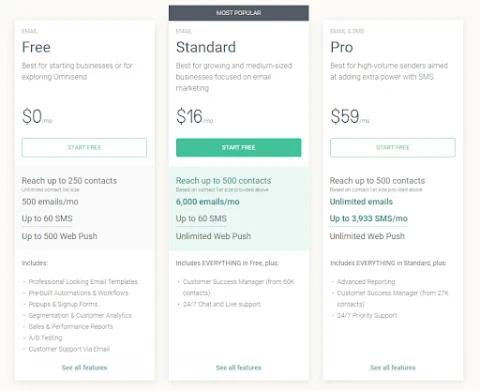Click START FREE under the Free plan
480x391 pixels.
click(x=84, y=148)
